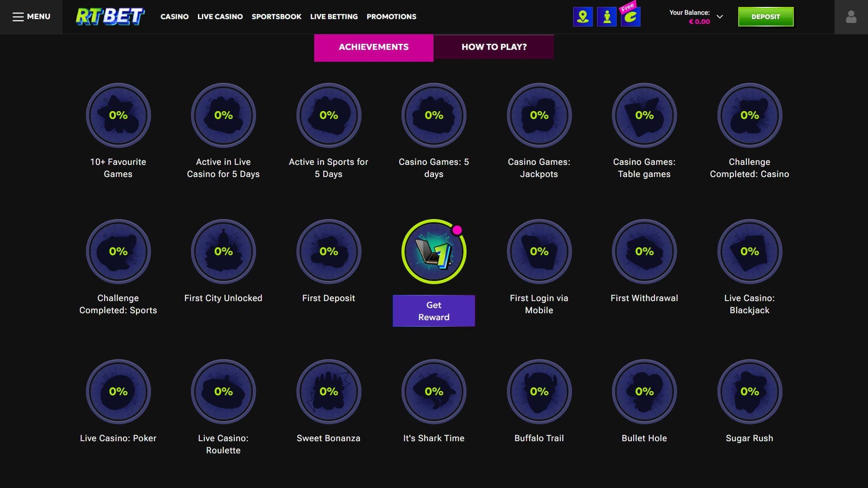This screenshot has width=868, height=488.
Task: Open the user profile icon
Action: point(851,17)
